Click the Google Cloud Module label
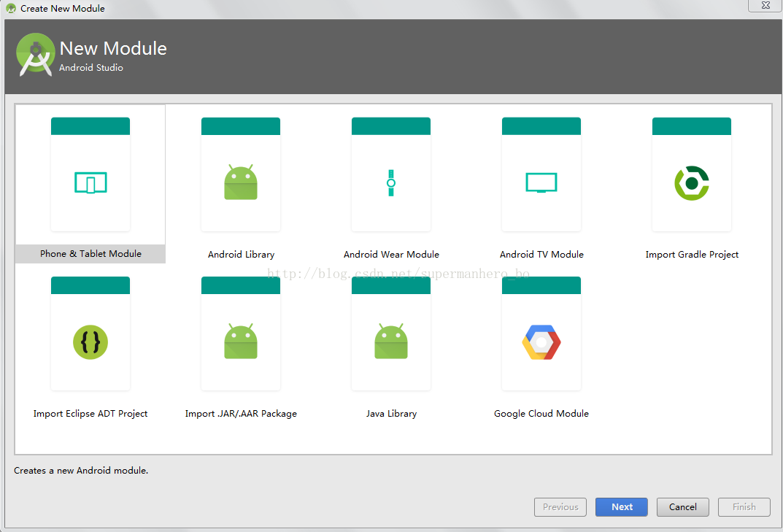 pyautogui.click(x=541, y=414)
